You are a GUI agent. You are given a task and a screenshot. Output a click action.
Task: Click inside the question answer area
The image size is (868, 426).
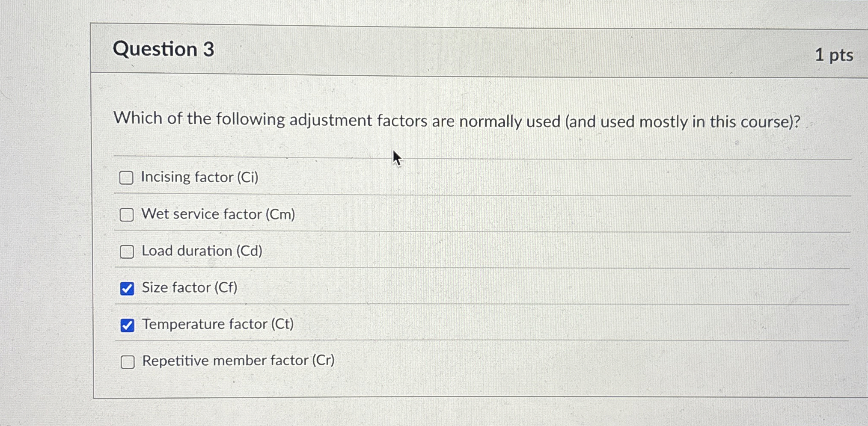[x=471, y=269]
